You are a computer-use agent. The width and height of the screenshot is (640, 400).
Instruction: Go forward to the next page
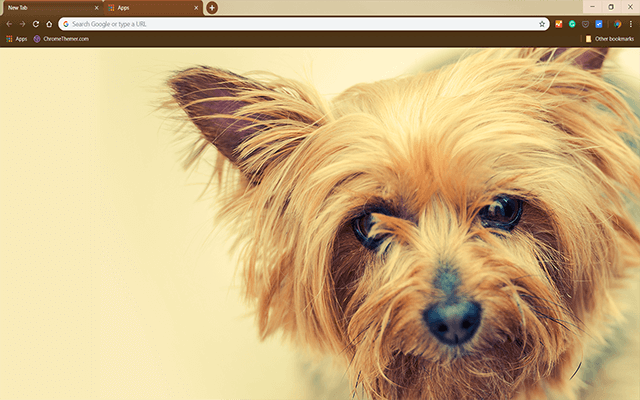click(22, 24)
